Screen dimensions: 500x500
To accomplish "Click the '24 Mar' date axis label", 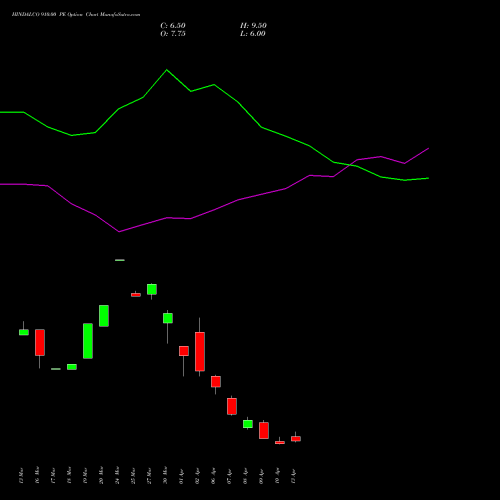I will [117, 475].
